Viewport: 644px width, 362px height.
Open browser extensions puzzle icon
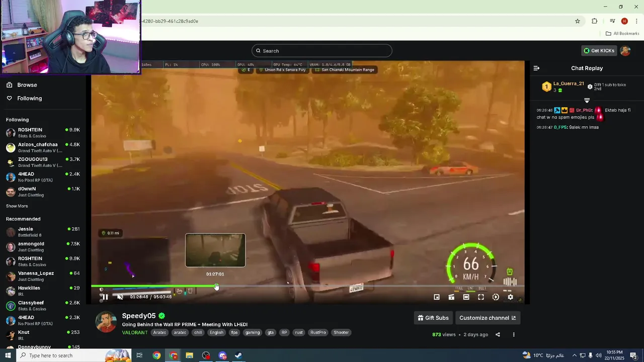pyautogui.click(x=595, y=21)
